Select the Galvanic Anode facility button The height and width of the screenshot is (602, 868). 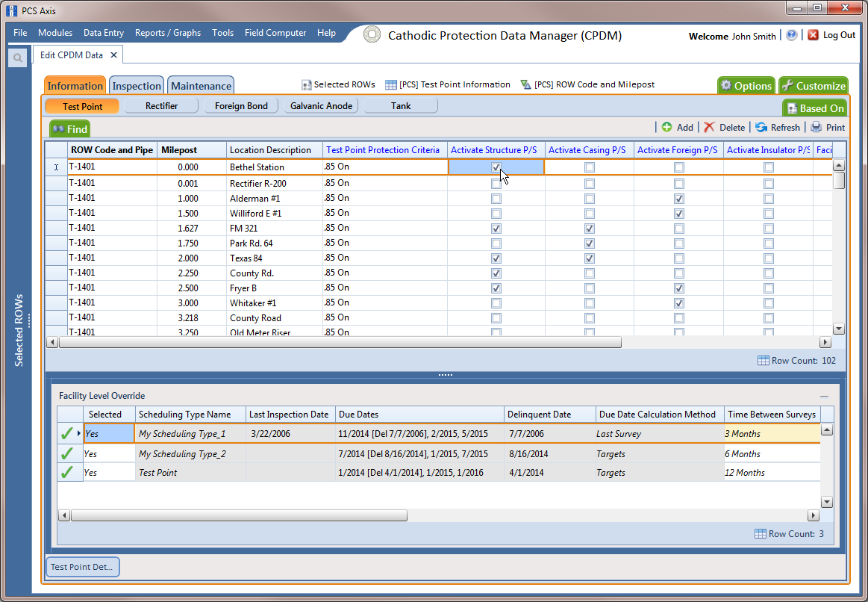(x=321, y=106)
